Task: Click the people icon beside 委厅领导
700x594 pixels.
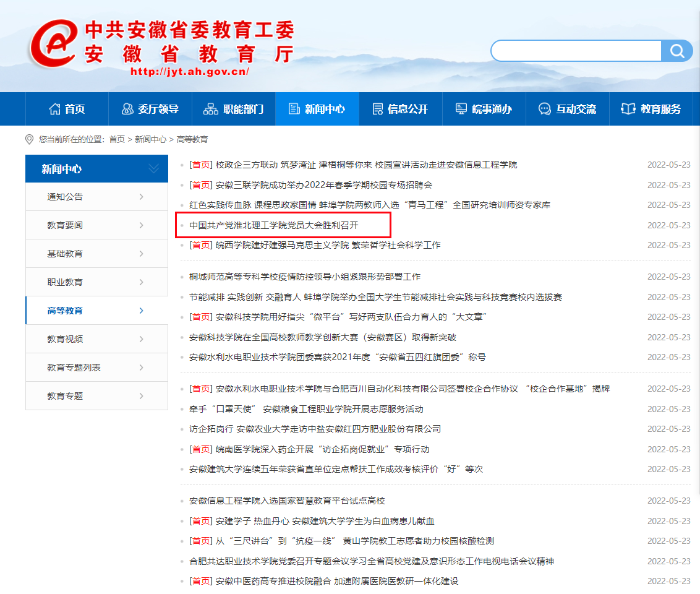Action: coord(127,109)
